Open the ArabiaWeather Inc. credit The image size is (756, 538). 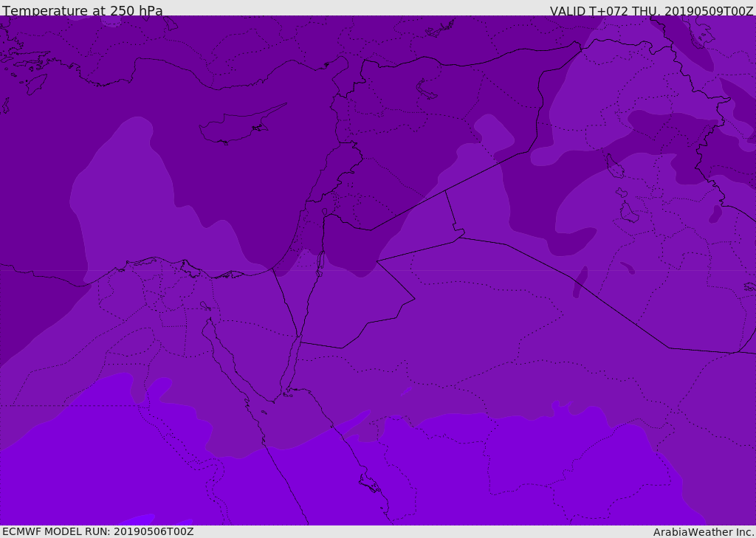(x=704, y=532)
